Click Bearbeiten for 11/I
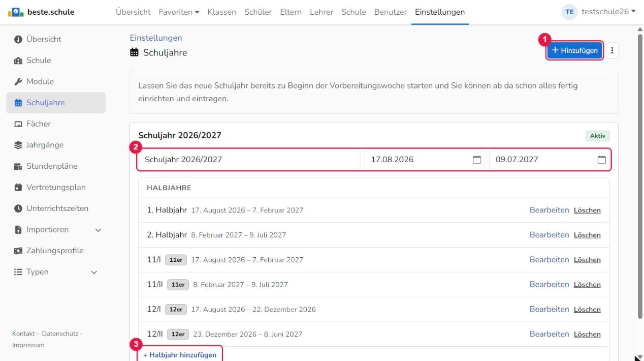Image resolution: width=644 pixels, height=361 pixels. point(550,259)
